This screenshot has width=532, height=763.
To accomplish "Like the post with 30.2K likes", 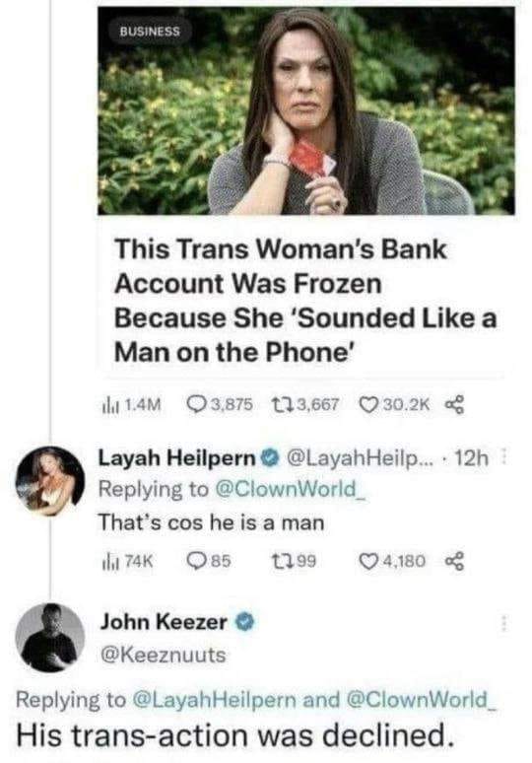I will pyautogui.click(x=367, y=404).
